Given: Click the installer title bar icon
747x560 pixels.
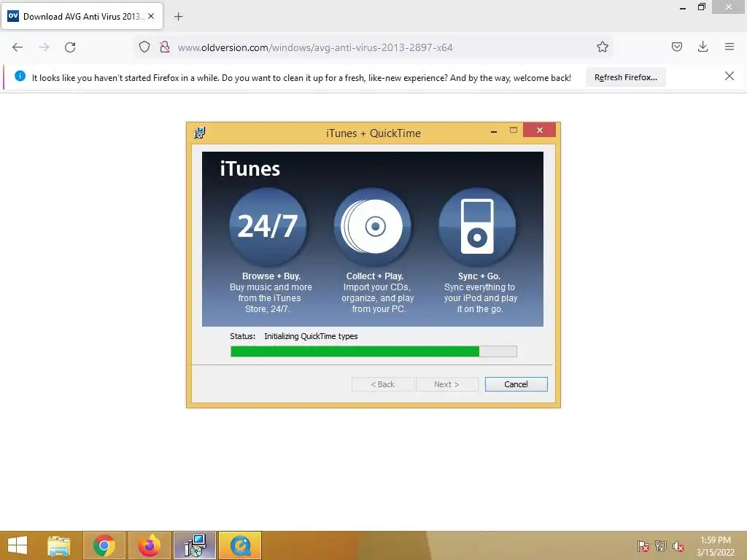Looking at the screenshot, I should pyautogui.click(x=200, y=133).
